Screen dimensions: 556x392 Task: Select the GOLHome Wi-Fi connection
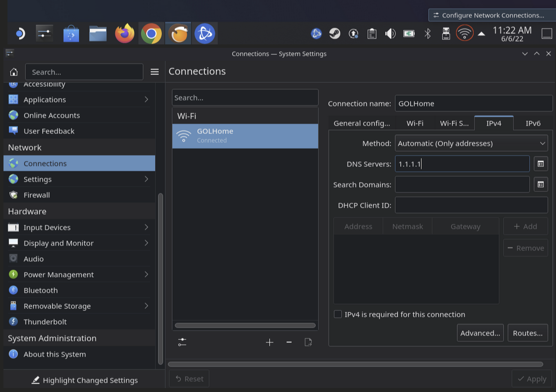point(245,136)
